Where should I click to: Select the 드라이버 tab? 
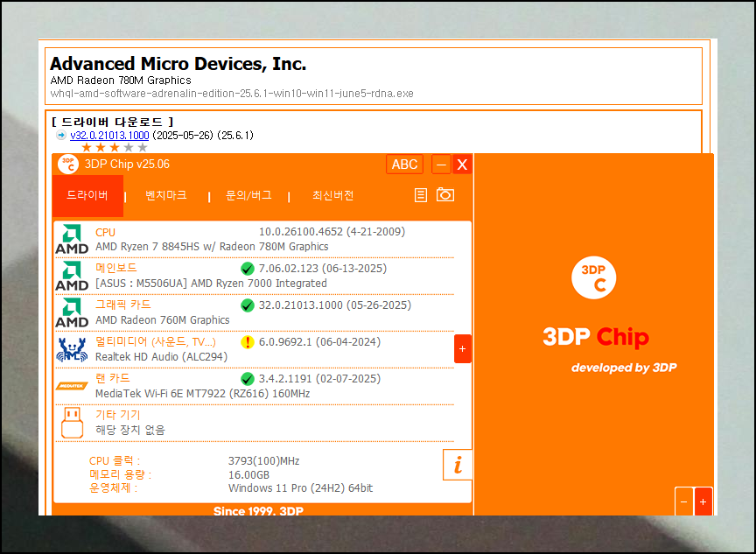pos(87,195)
